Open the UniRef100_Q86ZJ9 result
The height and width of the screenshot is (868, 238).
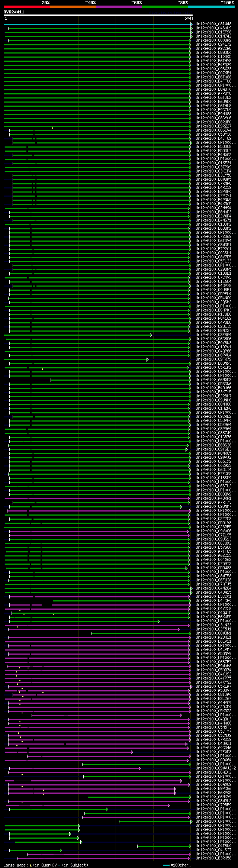(x=213, y=433)
